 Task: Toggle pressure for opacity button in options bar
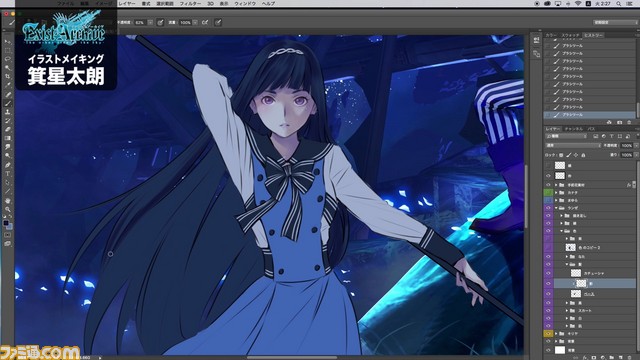pyautogui.click(x=160, y=22)
